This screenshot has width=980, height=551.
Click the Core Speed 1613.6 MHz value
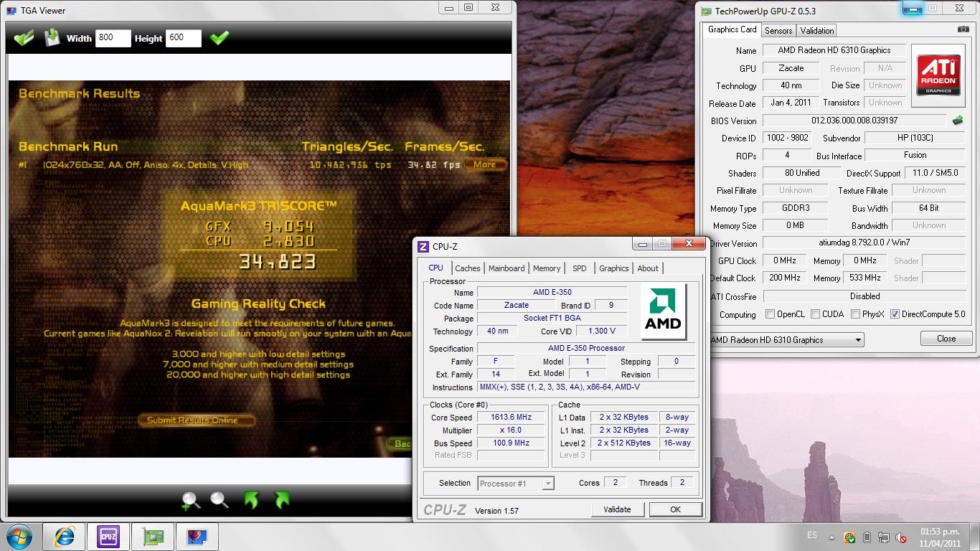pyautogui.click(x=512, y=418)
